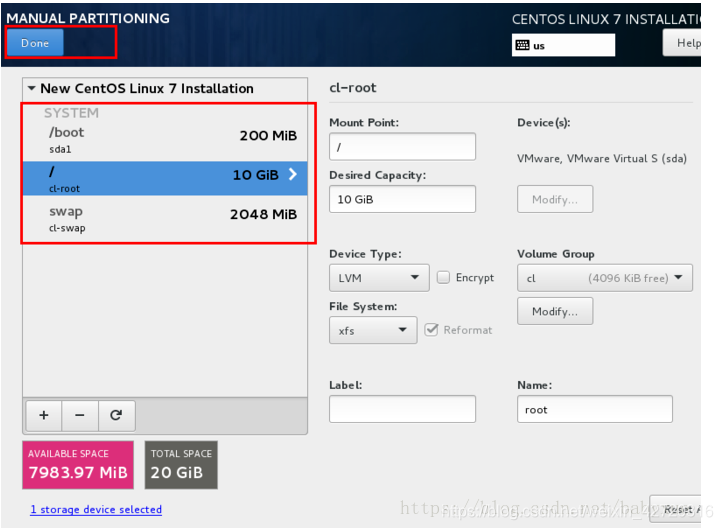Remove selected mount point with minus icon
The height and width of the screenshot is (530, 723).
(x=80, y=415)
